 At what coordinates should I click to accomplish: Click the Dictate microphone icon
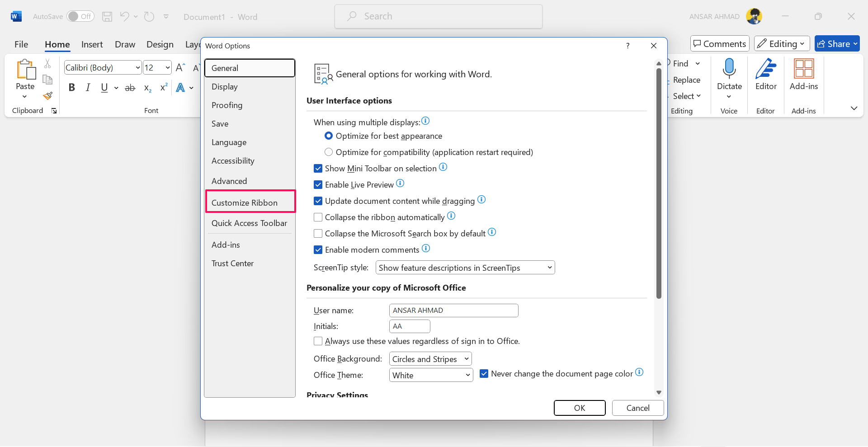[x=729, y=68]
